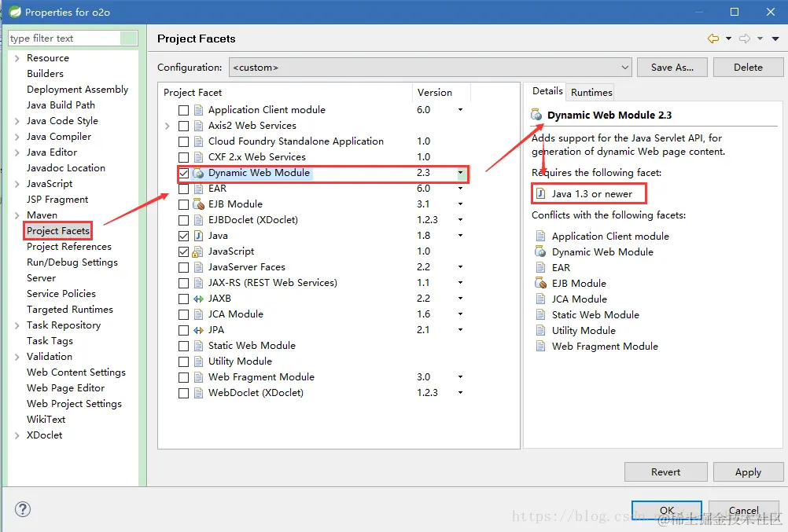
Task: Open the Web Fragment Module version dropdown
Action: [460, 377]
